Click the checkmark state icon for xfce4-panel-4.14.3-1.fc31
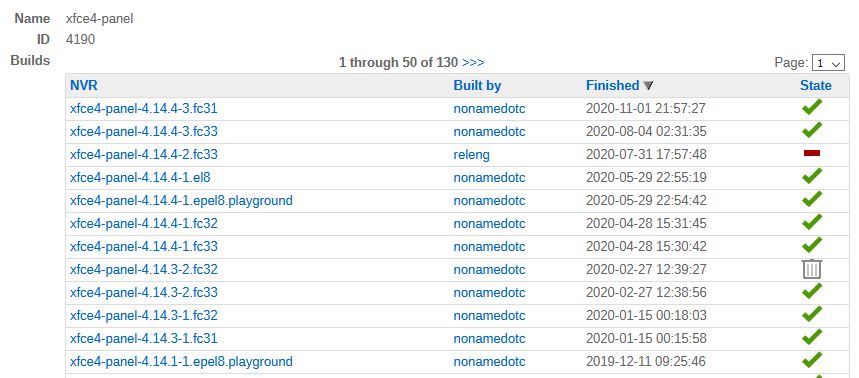This screenshot has height=378, width=859. point(812,337)
